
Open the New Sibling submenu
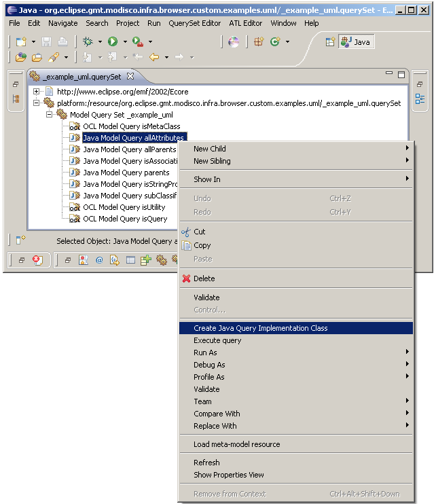tap(296, 161)
